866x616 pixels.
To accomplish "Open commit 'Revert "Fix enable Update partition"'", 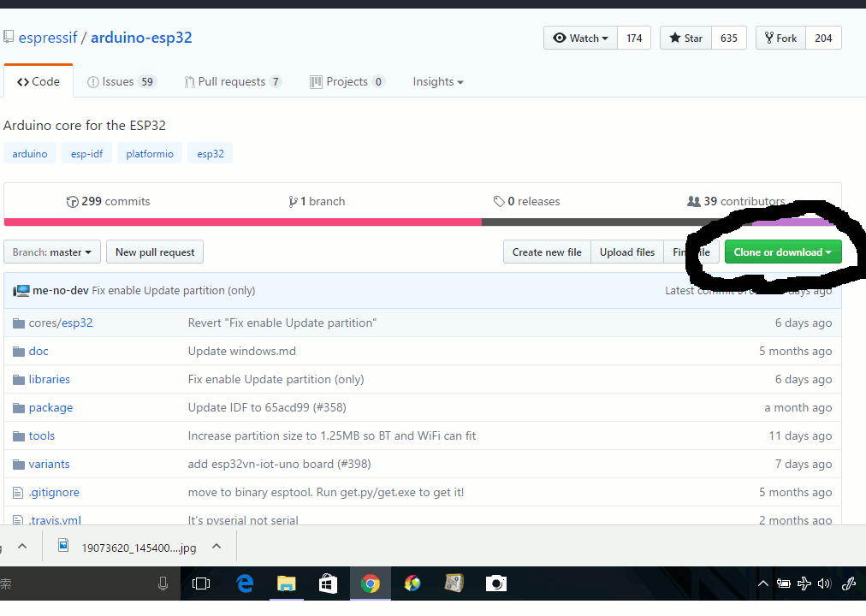I will (x=282, y=323).
